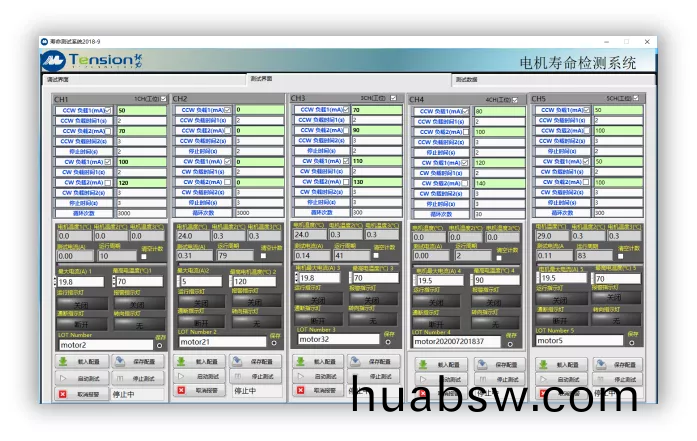Viewport: 697px width, 441px height.
Task: Click CH2 cancel alarm red X icon
Action: click(181, 391)
